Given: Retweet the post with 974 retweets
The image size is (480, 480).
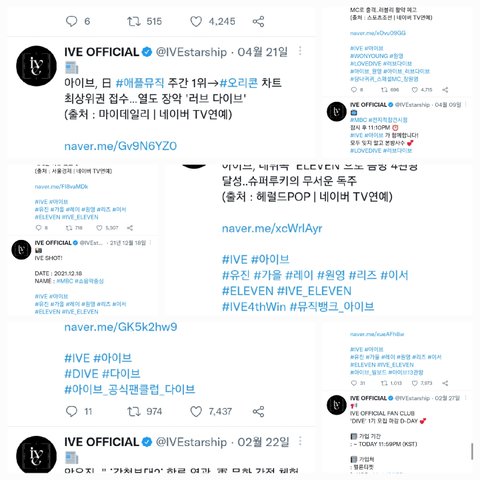Looking at the screenshot, I should (x=134, y=412).
